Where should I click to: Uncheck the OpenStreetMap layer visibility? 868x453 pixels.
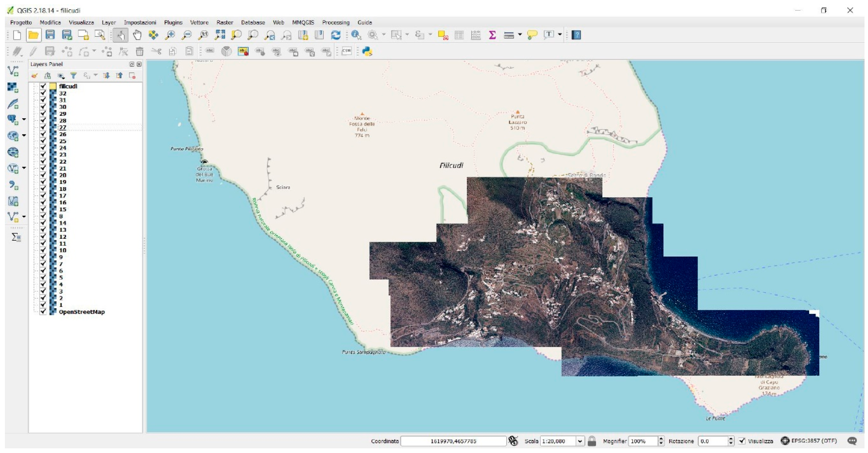coord(43,311)
